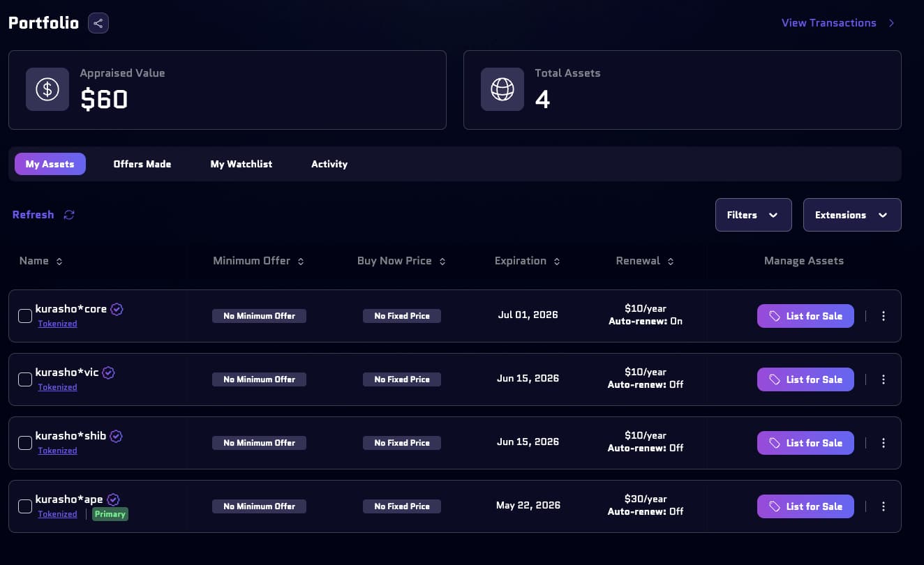Tick the checkbox for kurasho*shib
924x565 pixels.
(25, 443)
